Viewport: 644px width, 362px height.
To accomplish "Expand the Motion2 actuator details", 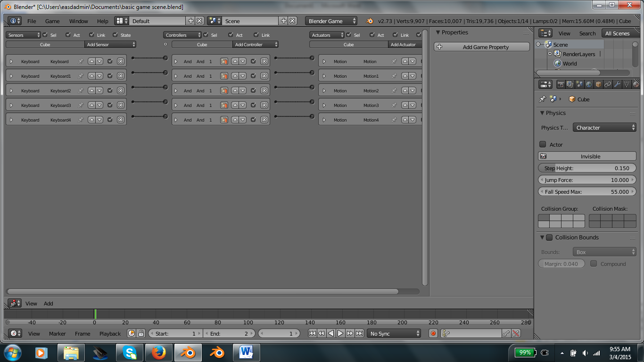I will click(324, 90).
